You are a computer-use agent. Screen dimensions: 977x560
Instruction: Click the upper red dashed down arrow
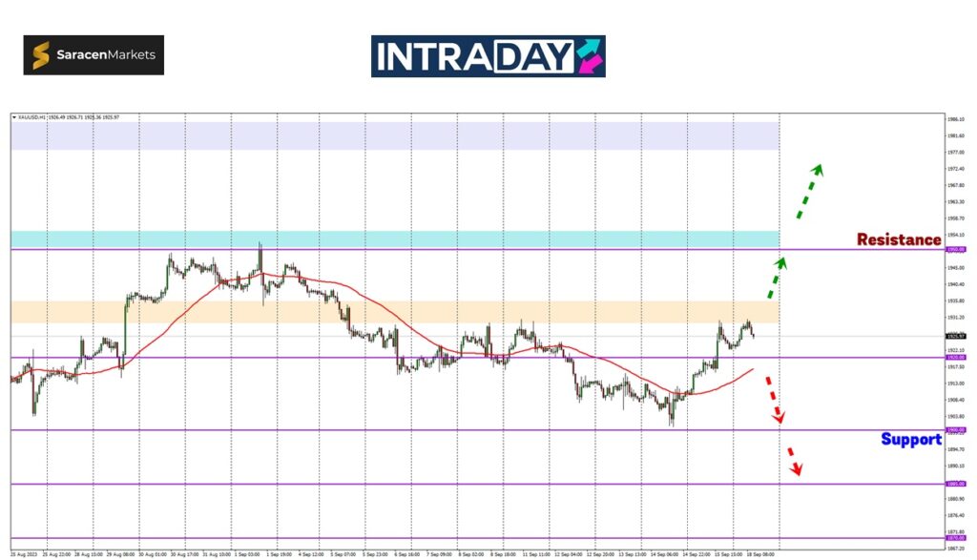(774, 399)
